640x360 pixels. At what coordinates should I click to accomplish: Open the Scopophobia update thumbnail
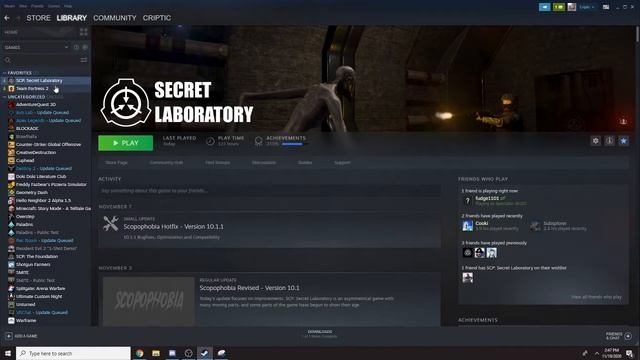(149, 301)
